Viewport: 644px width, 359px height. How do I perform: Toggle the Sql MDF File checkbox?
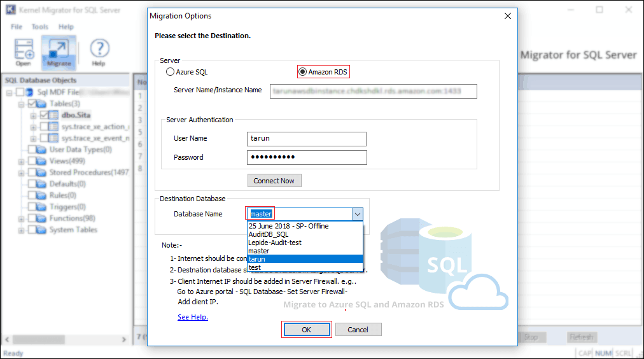20,92
